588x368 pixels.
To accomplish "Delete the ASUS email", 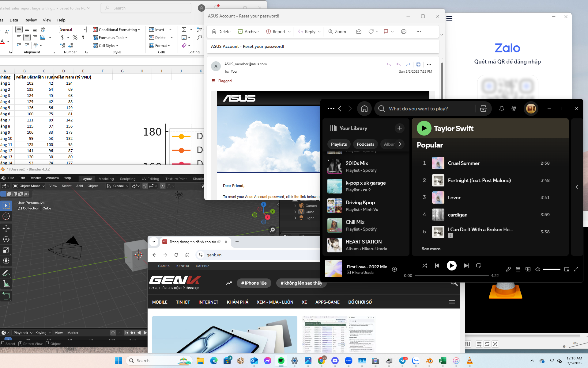I will 221,32.
